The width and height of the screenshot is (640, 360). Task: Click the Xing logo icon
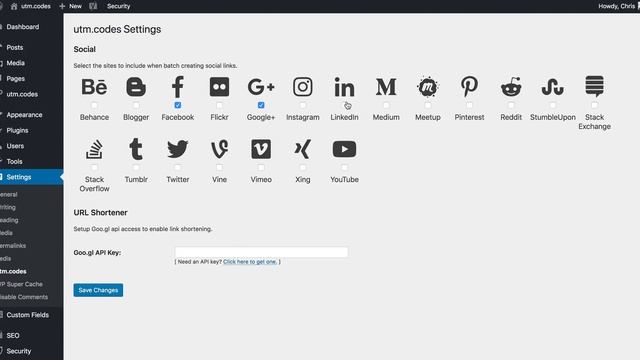303,149
